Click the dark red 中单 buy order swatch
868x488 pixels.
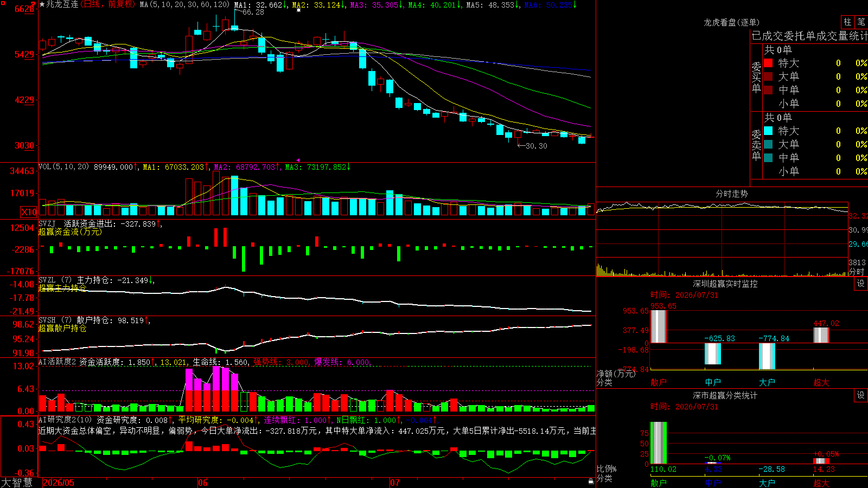coord(768,90)
